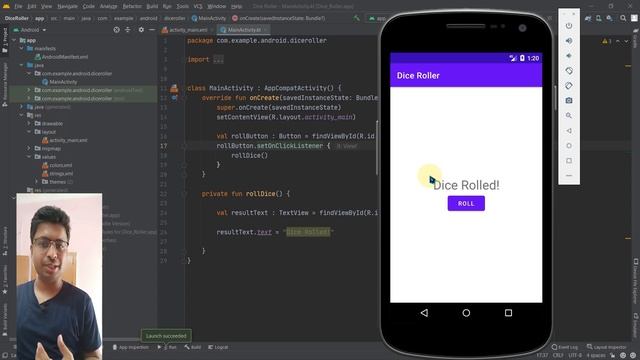
Task: Click the build hammer icon in the toolbar
Action: (x=356, y=18)
